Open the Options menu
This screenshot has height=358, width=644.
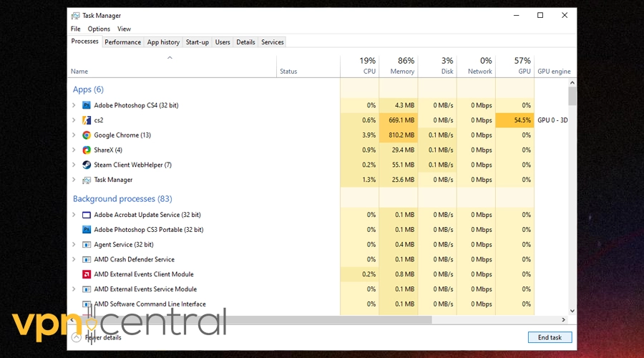(99, 29)
